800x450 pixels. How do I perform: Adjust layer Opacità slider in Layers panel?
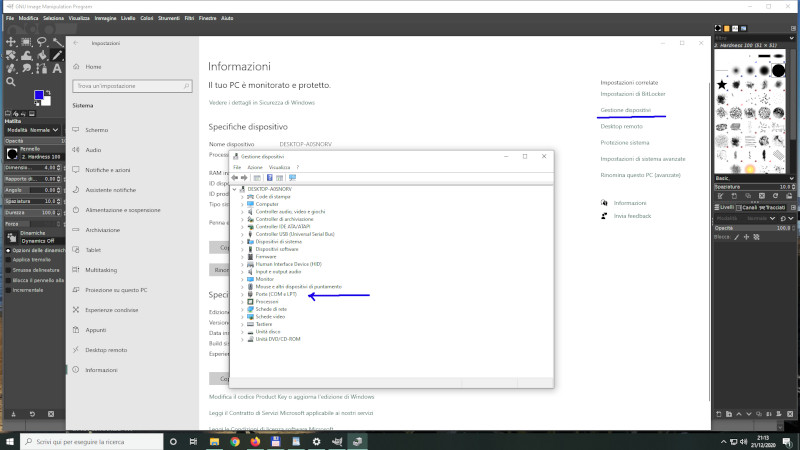754,228
